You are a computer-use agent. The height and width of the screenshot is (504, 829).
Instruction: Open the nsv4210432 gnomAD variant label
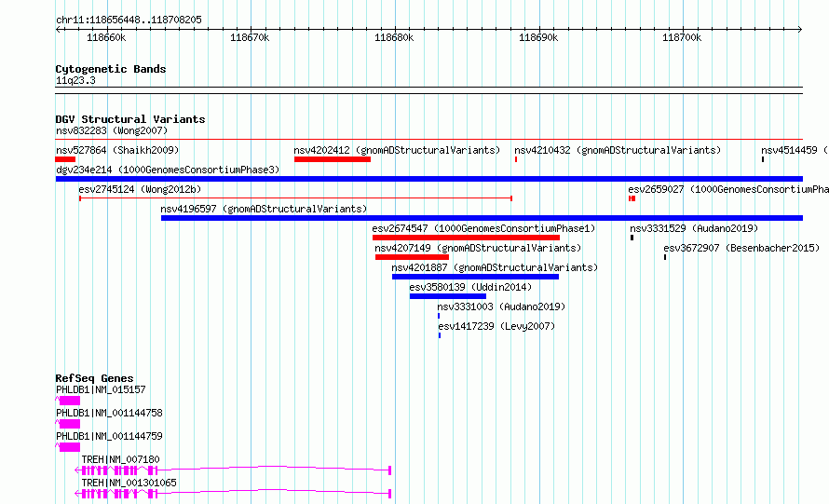click(x=618, y=150)
